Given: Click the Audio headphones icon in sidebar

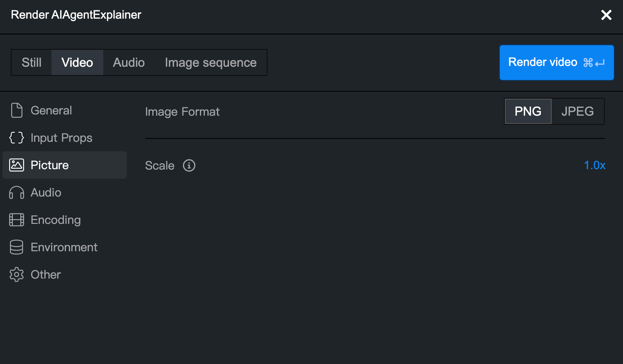Looking at the screenshot, I should point(17,192).
